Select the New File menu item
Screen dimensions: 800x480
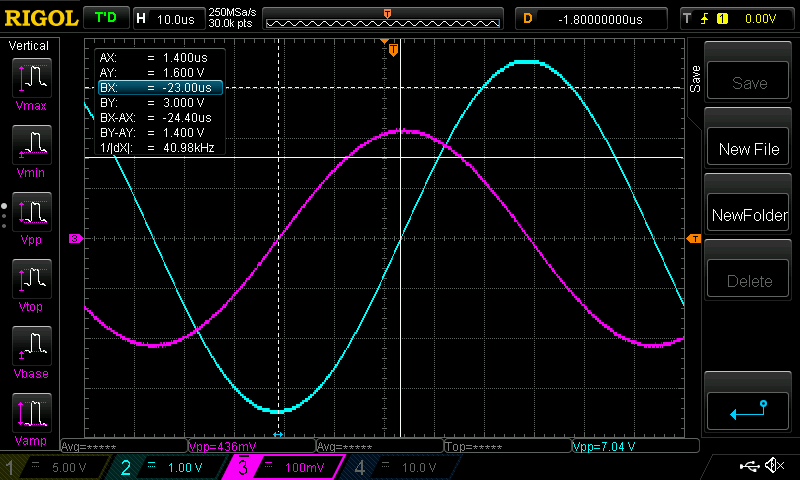(749, 149)
